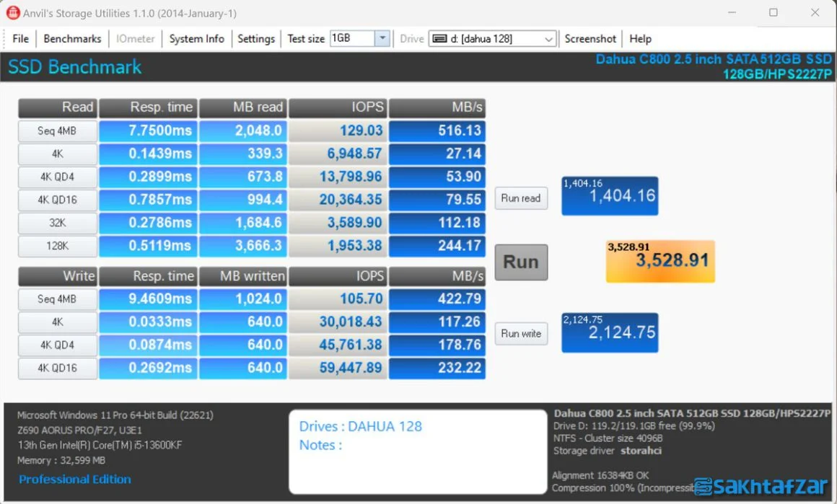Screen dimensions: 837x504
Task: Click the Z690 AORUS PRO motherboard text
Action: point(79,430)
